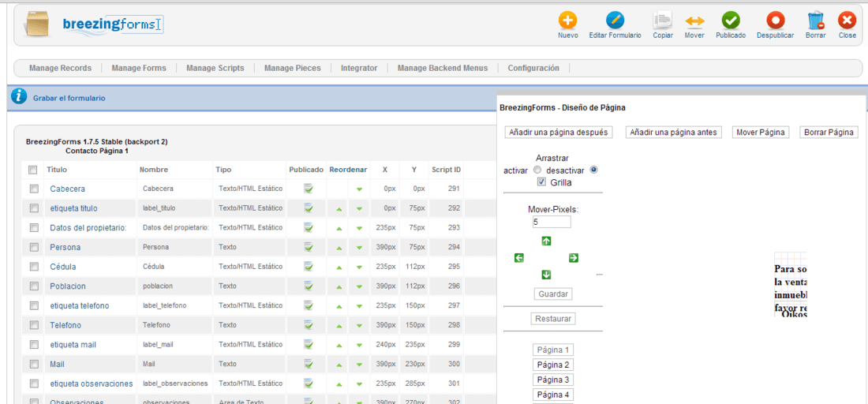Viewport: 868px width, 404px height.
Task: Check the select-all header checkbox
Action: (x=32, y=170)
